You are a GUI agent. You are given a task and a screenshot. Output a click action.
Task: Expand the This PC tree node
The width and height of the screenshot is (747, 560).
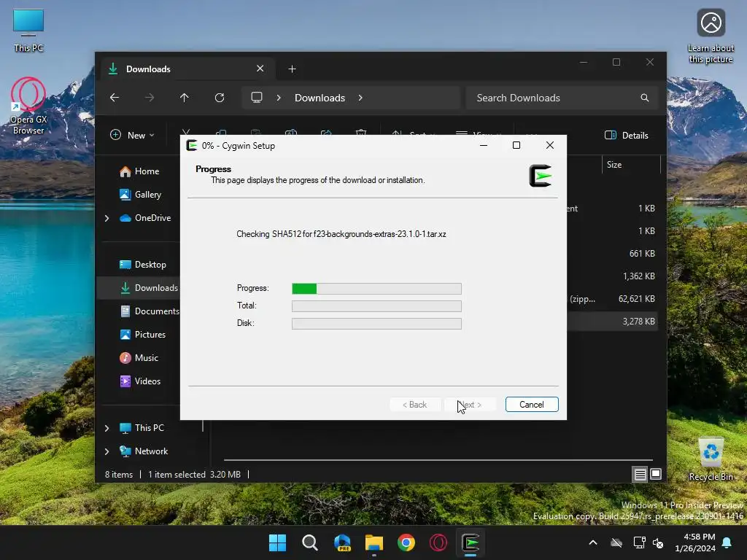107,428
